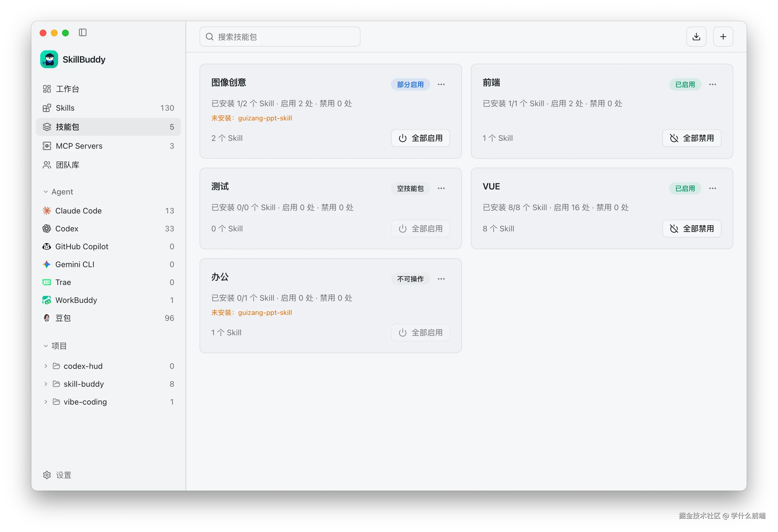Viewport: 778px width, 532px height.
Task: Click the WorkBuddy agent icon
Action: point(47,300)
